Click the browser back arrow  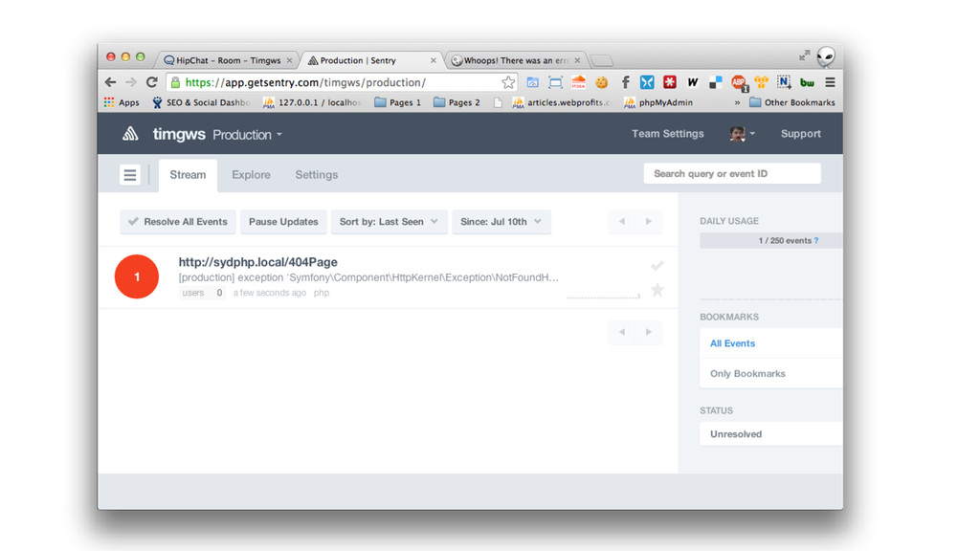tap(111, 82)
